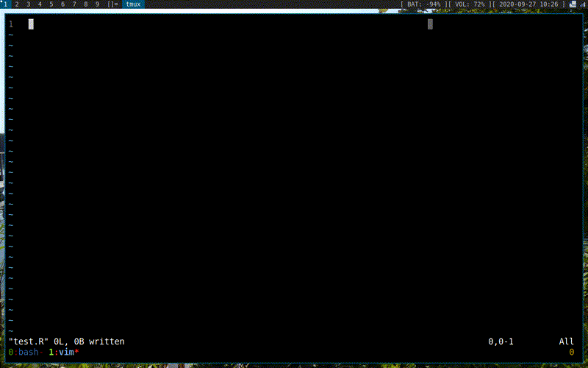588x368 pixels.
Task: Place cursor at start of line 1
Action: [31, 24]
